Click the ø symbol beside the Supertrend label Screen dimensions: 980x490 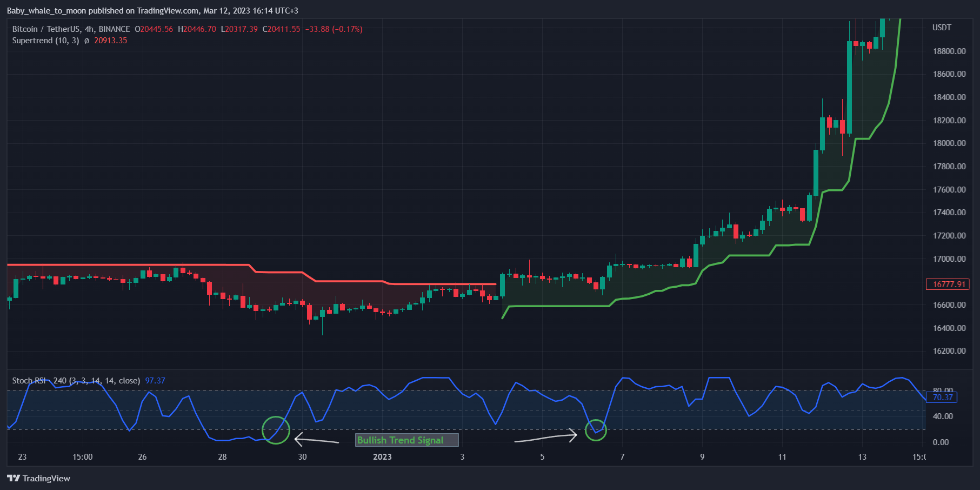click(86, 41)
